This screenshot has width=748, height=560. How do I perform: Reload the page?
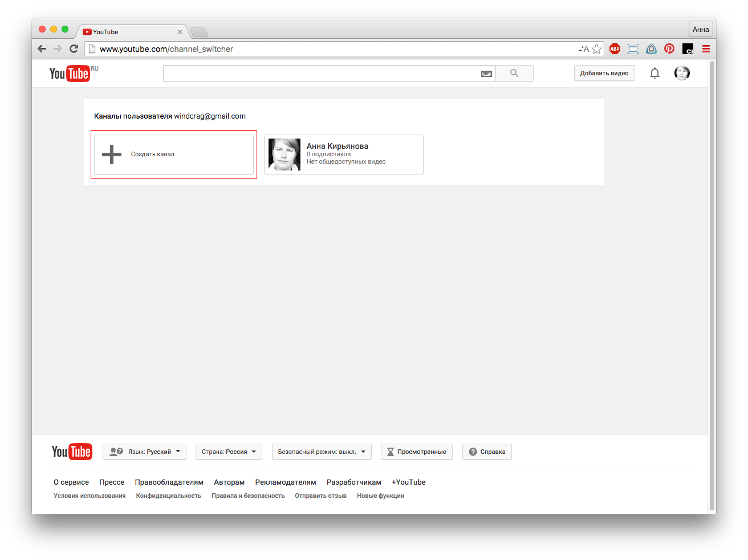[74, 49]
